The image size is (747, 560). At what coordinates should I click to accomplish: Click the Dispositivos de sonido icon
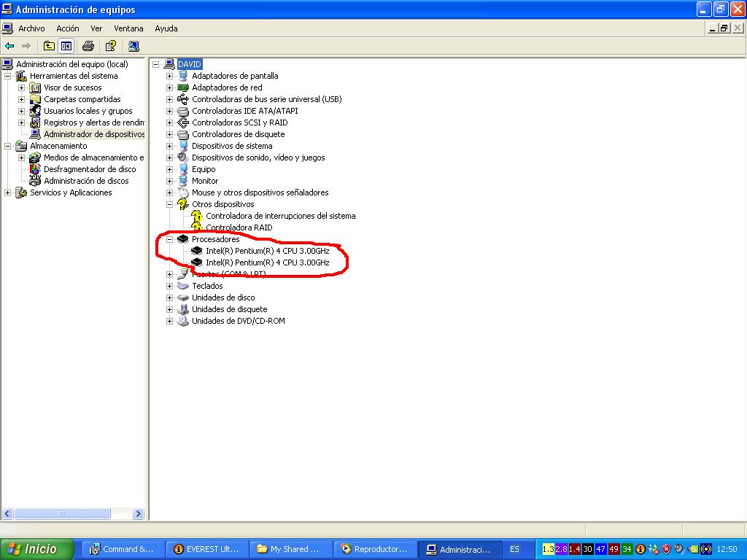183,157
